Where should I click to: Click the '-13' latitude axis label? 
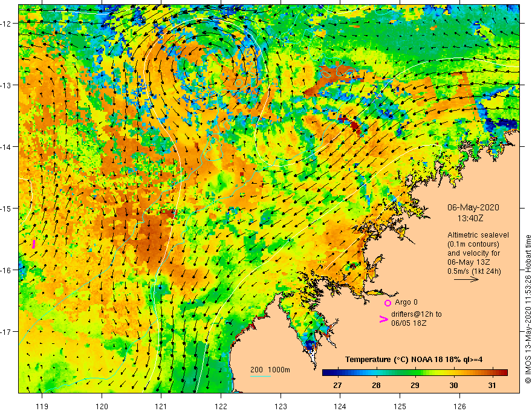click(x=7, y=85)
